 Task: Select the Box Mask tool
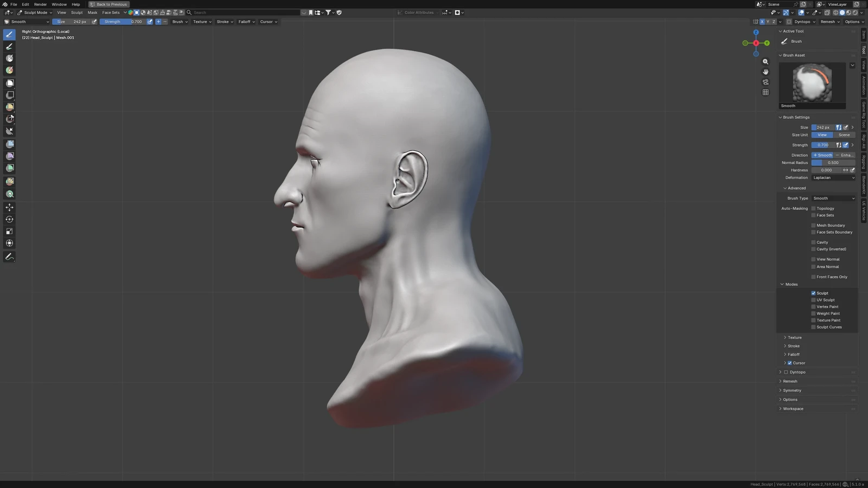coord(9,83)
